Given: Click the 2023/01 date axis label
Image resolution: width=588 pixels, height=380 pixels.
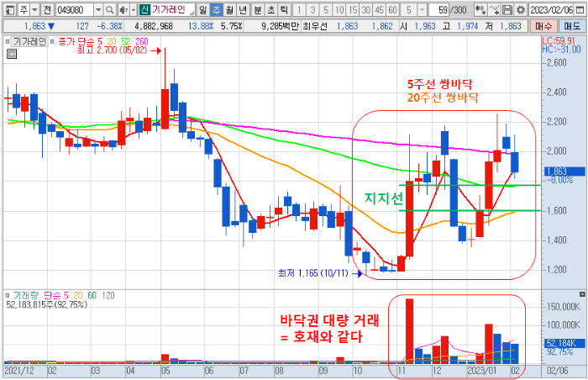Looking at the screenshot, I should coord(482,371).
